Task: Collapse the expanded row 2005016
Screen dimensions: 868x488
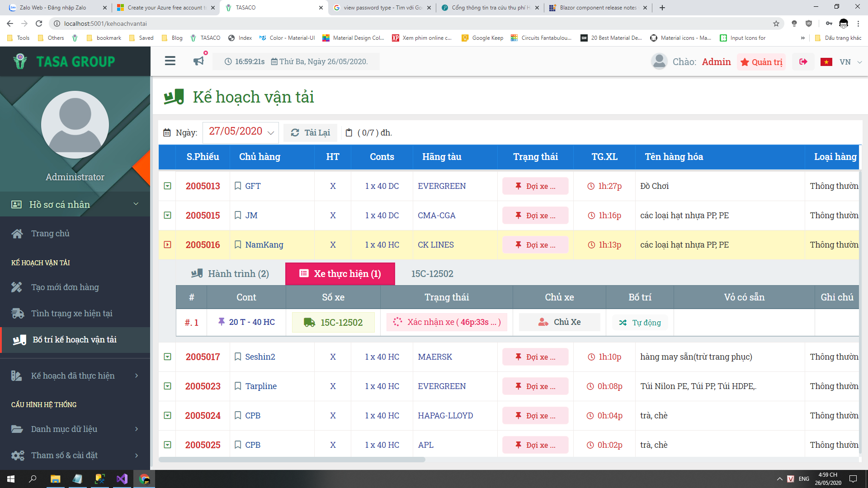Action: point(167,244)
